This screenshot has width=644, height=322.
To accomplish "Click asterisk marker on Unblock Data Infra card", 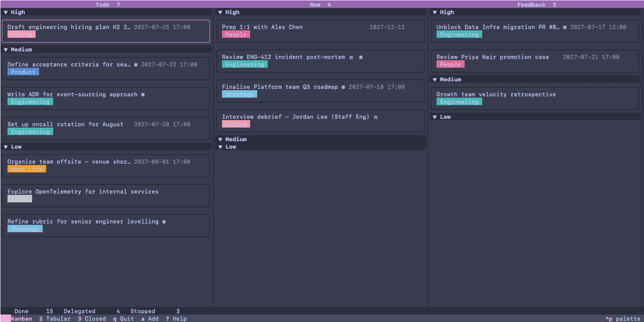I will coord(565,27).
